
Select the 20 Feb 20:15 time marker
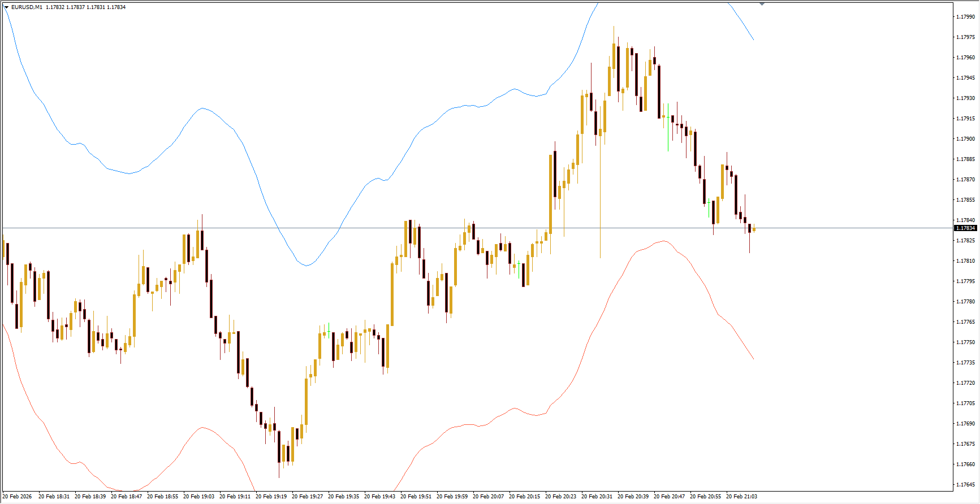(x=524, y=497)
